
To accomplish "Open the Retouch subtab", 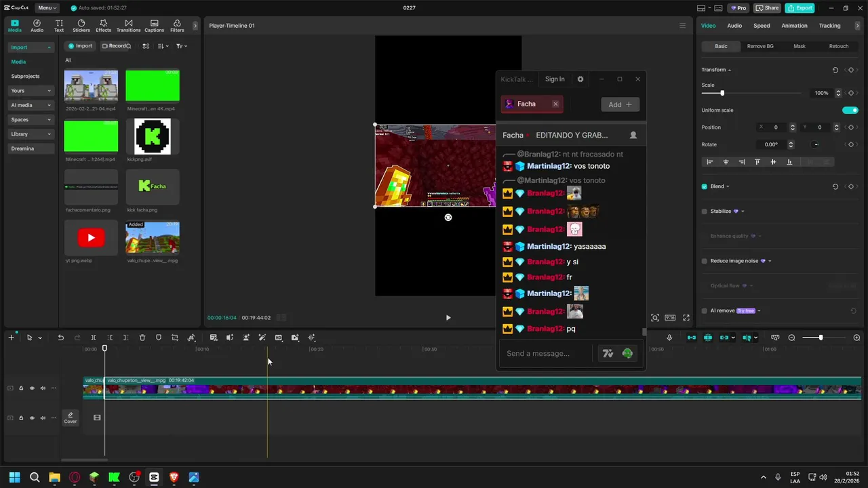I will tap(839, 46).
